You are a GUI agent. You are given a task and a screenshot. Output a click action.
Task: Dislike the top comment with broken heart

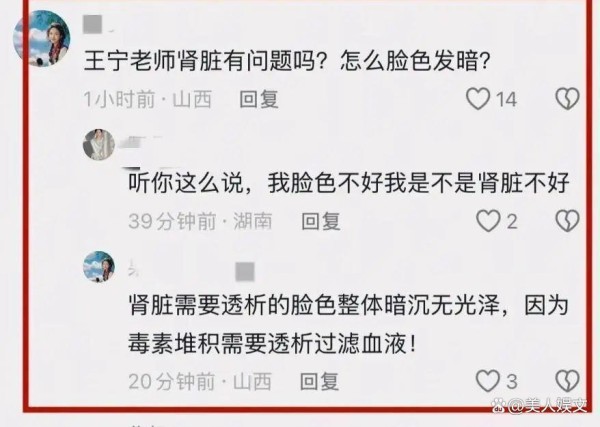coord(567,99)
